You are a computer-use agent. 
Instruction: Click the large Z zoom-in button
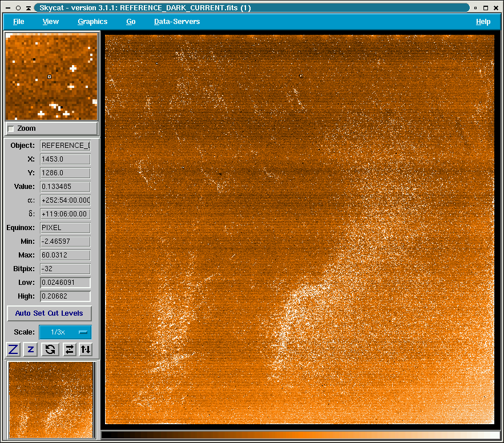[x=13, y=349]
